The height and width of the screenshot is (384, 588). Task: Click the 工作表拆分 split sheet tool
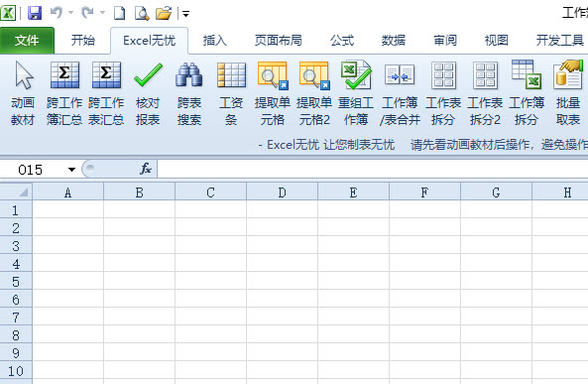[x=443, y=93]
